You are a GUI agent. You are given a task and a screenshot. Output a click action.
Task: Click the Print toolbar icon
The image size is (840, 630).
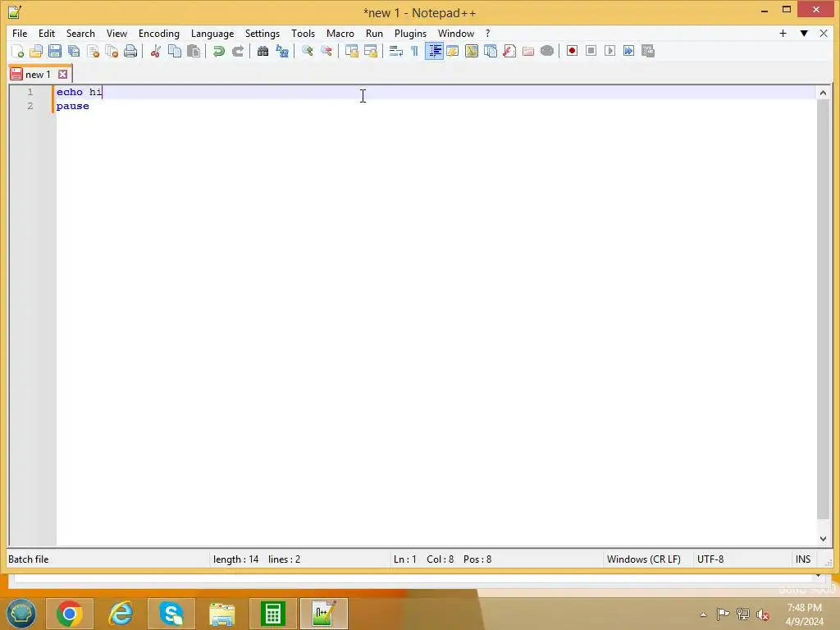tap(130, 51)
